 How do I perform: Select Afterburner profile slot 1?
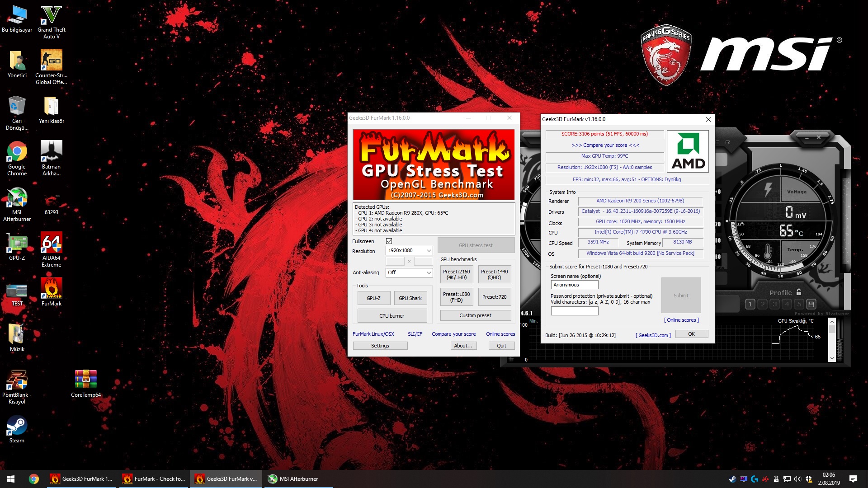point(750,304)
